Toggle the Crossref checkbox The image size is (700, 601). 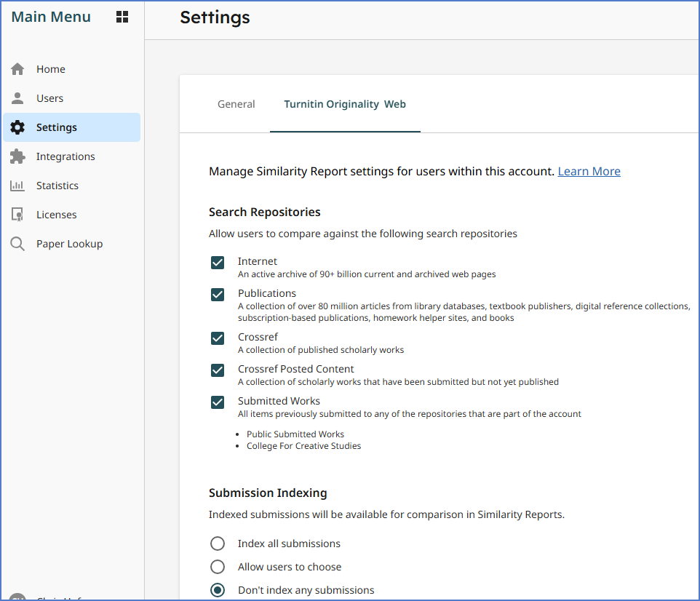tap(218, 338)
